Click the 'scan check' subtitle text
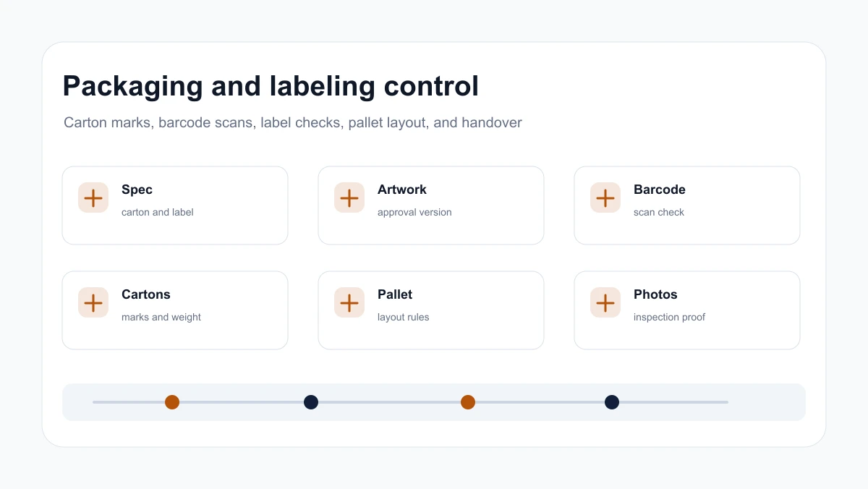The width and height of the screenshot is (868, 489). tap(659, 212)
